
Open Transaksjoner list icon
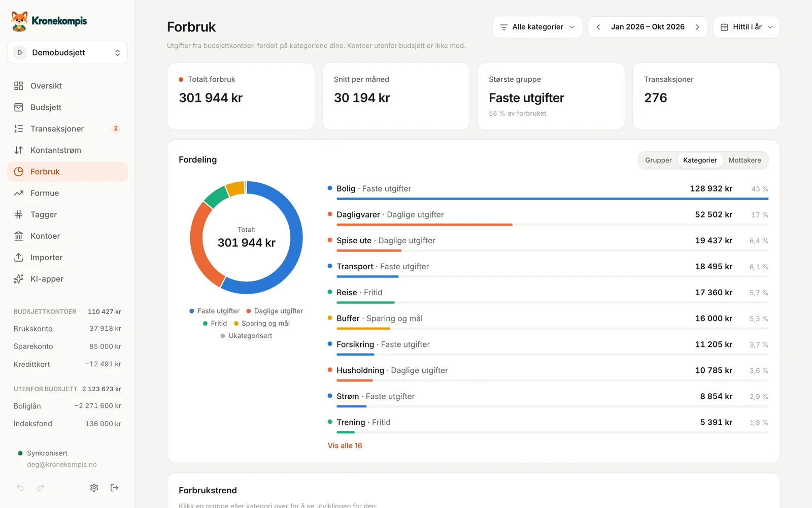point(19,129)
